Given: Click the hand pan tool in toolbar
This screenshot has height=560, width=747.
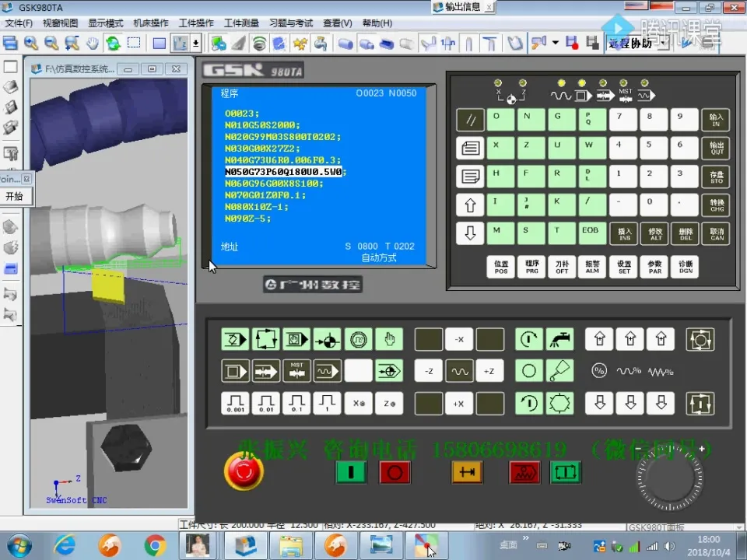Looking at the screenshot, I should click(x=93, y=43).
